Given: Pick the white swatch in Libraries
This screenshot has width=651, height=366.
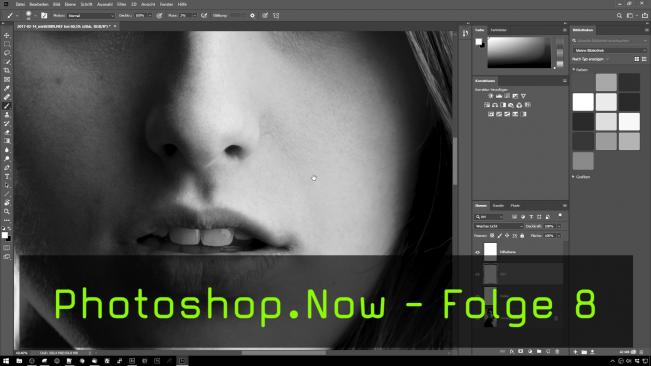Looking at the screenshot, I should pyautogui.click(x=583, y=102).
